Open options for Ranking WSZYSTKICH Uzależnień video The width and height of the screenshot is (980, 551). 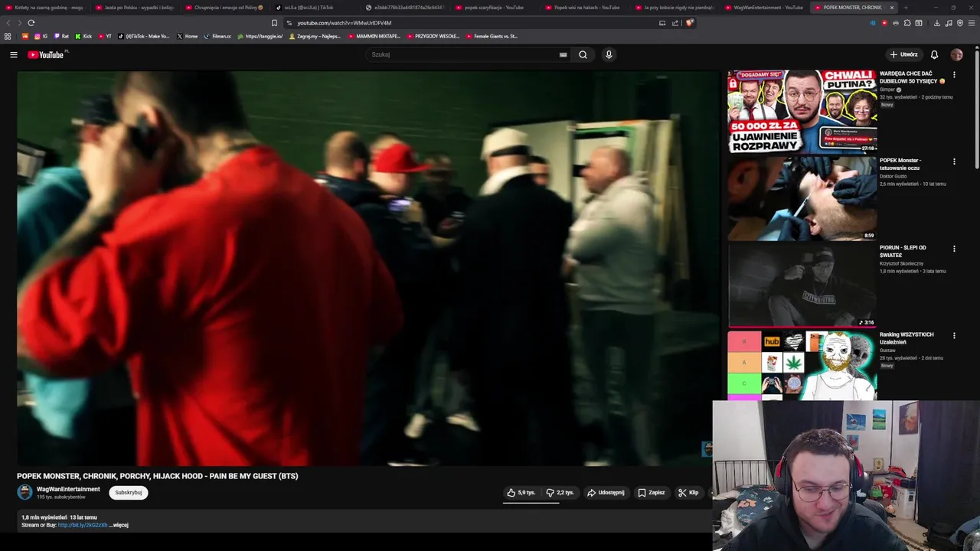[954, 335]
